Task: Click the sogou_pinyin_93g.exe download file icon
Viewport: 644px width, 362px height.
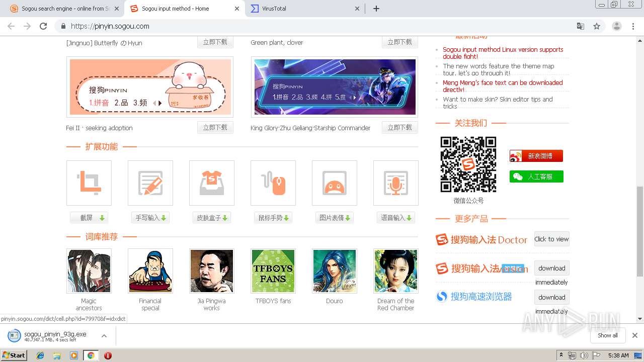Action: tap(15, 335)
